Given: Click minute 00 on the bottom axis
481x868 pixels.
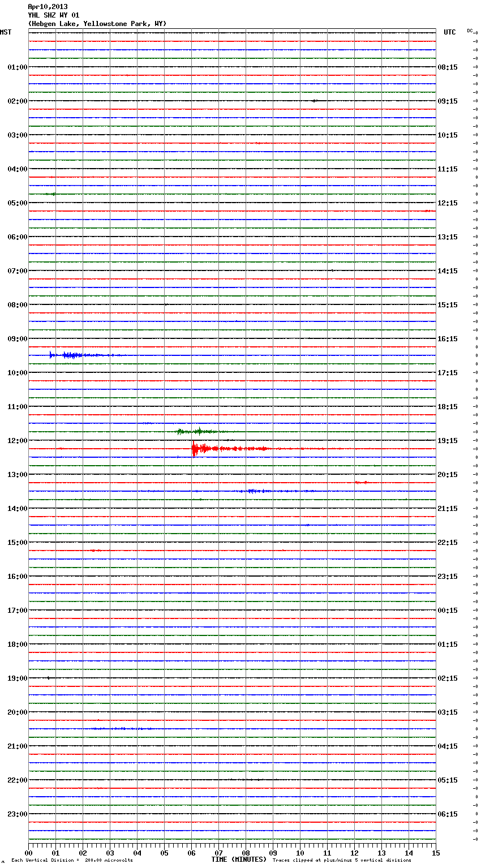Looking at the screenshot, I should pyautogui.click(x=28, y=853).
